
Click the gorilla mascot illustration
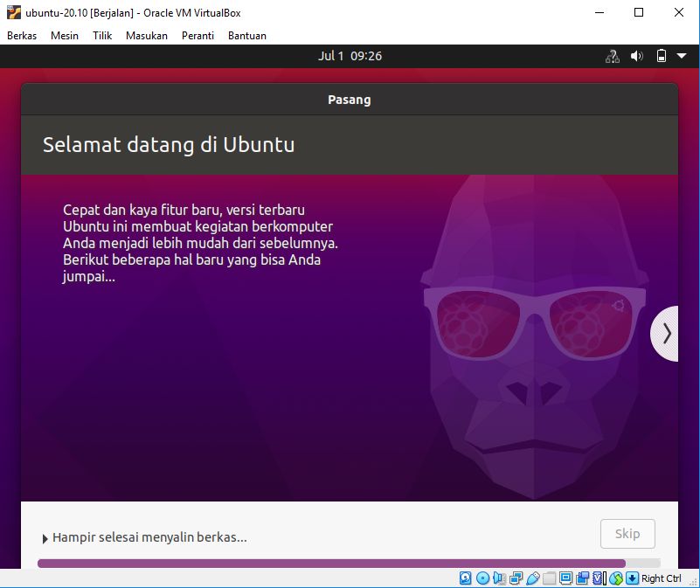coord(534,337)
